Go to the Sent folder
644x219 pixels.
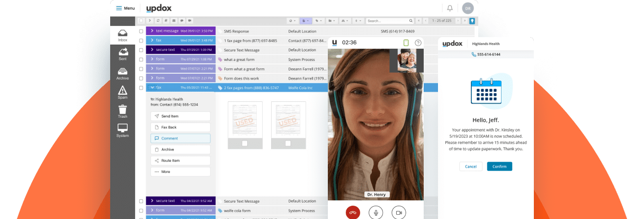tap(122, 54)
